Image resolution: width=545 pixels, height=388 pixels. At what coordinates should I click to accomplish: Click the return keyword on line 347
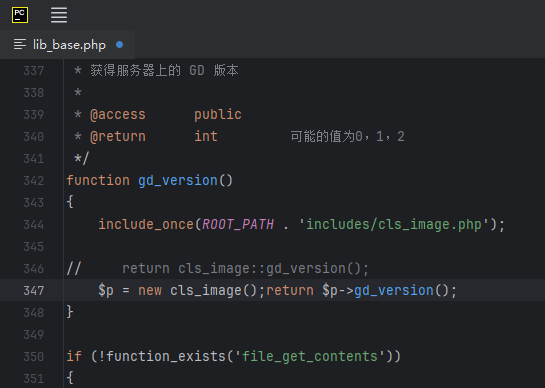pyautogui.click(x=290, y=291)
